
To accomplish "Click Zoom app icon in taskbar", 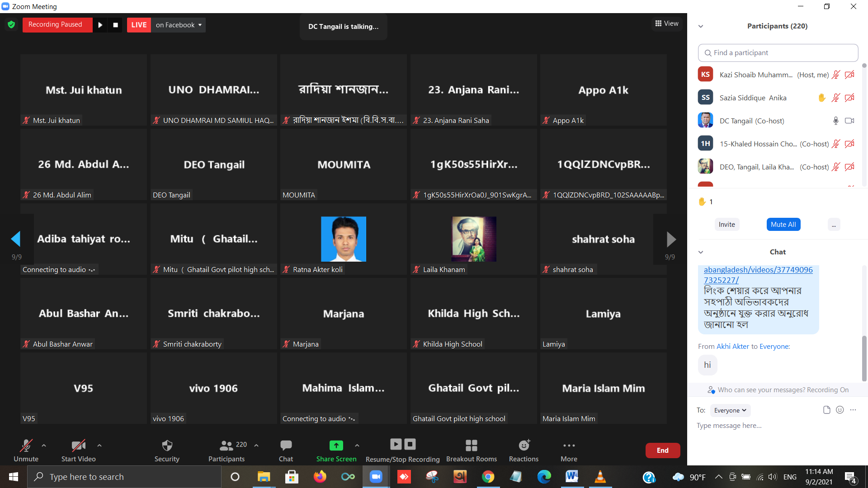I will click(376, 477).
